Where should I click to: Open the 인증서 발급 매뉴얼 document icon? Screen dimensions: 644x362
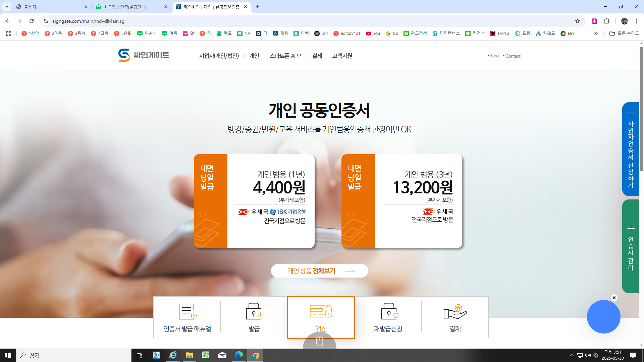(187, 312)
